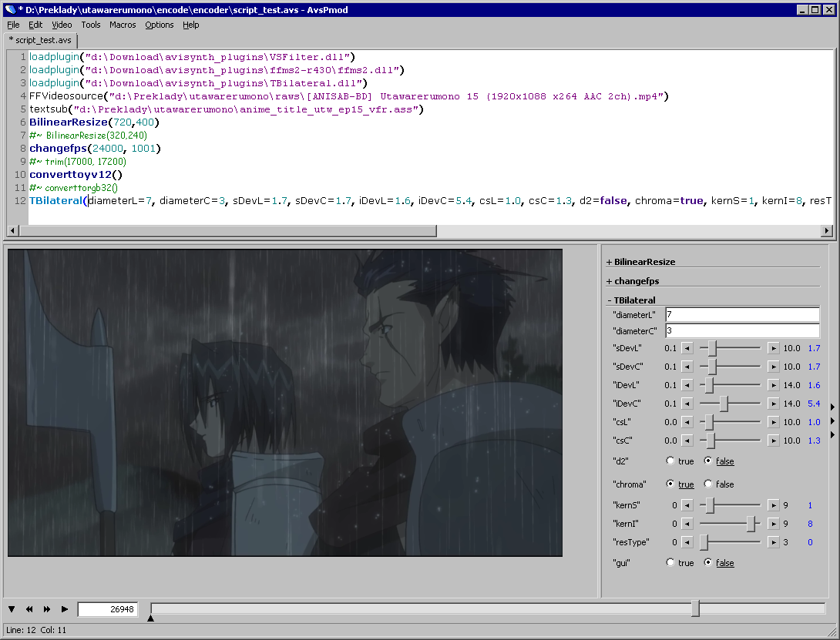
Task: Set chroma option to false
Action: point(719,484)
